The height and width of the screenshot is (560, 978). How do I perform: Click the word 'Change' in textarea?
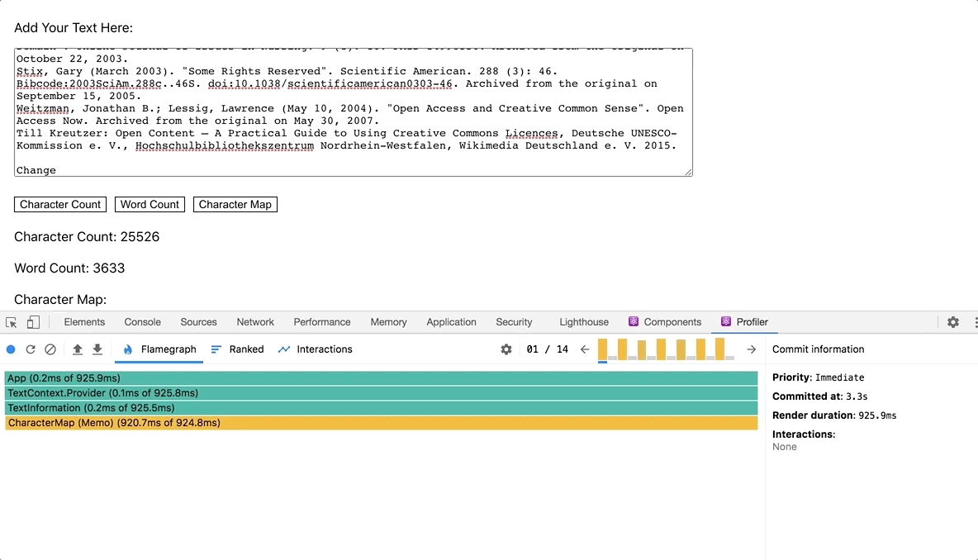pyautogui.click(x=36, y=170)
